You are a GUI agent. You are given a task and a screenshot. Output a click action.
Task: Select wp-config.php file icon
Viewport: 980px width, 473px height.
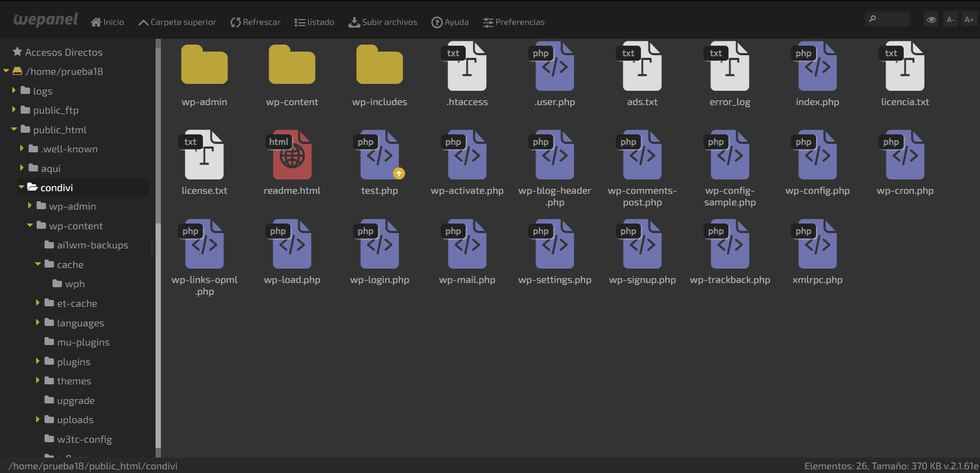point(818,155)
